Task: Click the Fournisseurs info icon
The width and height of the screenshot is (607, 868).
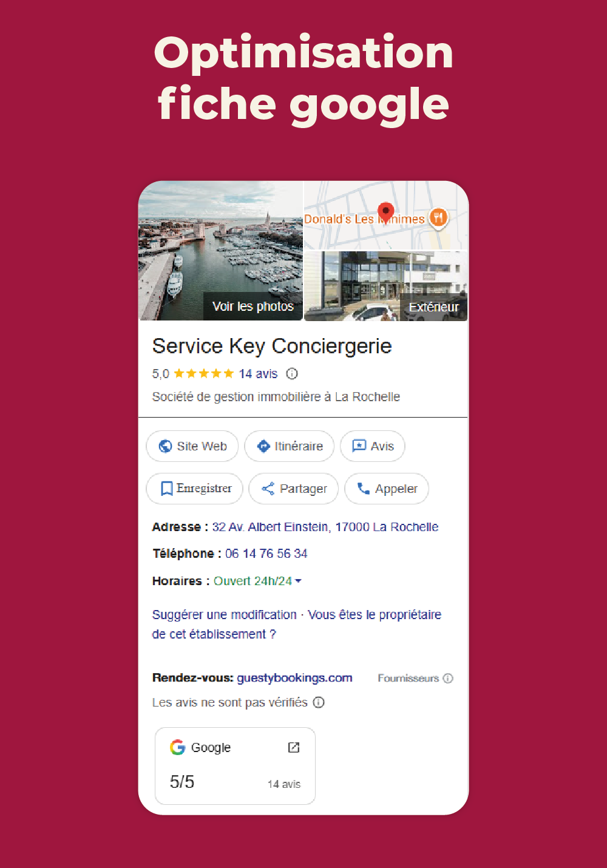Action: tap(448, 678)
